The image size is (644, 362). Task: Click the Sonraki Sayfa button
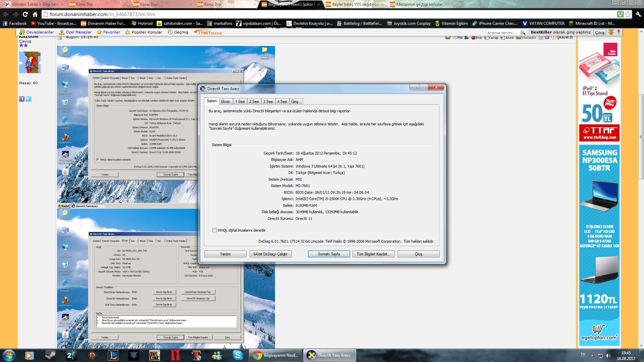pos(329,254)
